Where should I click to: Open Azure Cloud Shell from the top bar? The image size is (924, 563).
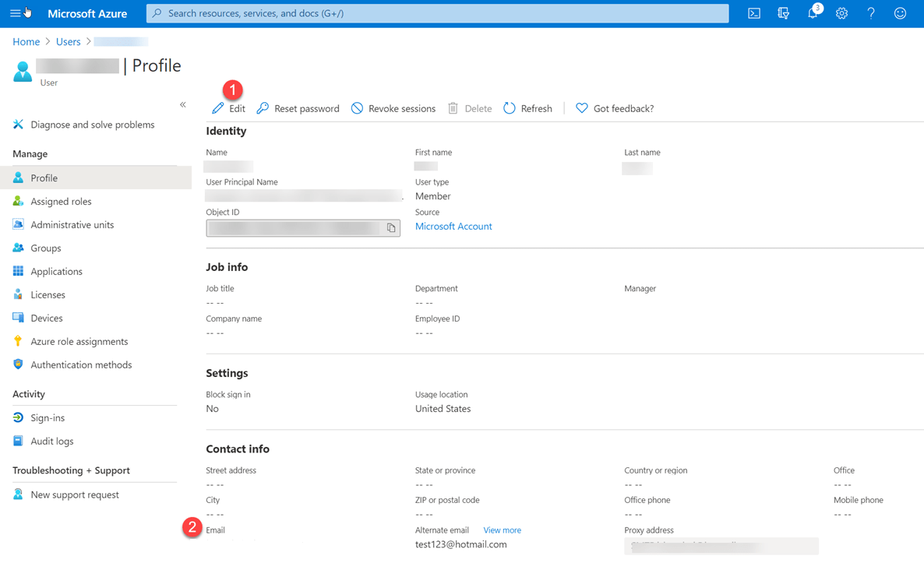753,13
